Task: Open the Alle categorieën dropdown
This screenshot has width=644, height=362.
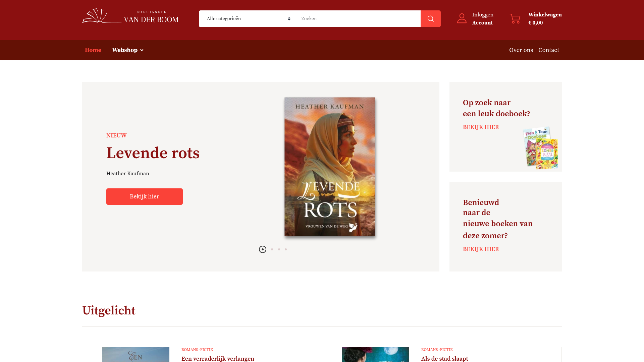Action: (247, 19)
